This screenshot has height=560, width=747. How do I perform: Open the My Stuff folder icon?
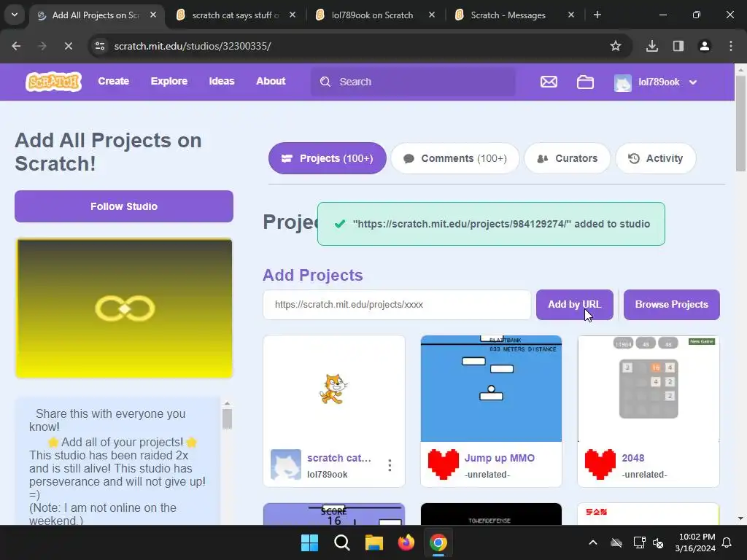585,82
